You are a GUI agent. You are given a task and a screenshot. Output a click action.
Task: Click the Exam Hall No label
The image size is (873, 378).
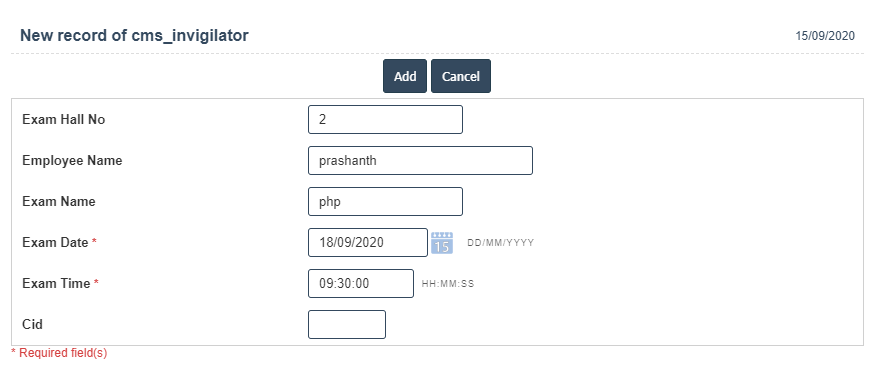(63, 120)
